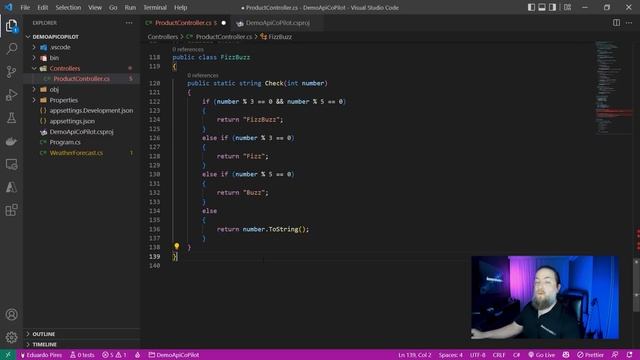Collapse the Controllers folder
640x360 pixels.
(34, 68)
